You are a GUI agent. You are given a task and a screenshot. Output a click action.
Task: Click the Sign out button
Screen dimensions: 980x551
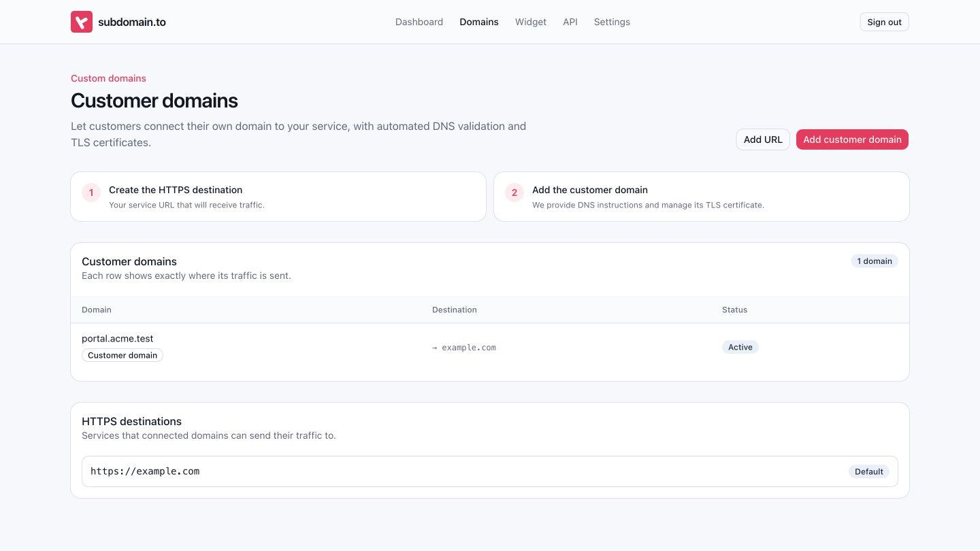pyautogui.click(x=884, y=22)
